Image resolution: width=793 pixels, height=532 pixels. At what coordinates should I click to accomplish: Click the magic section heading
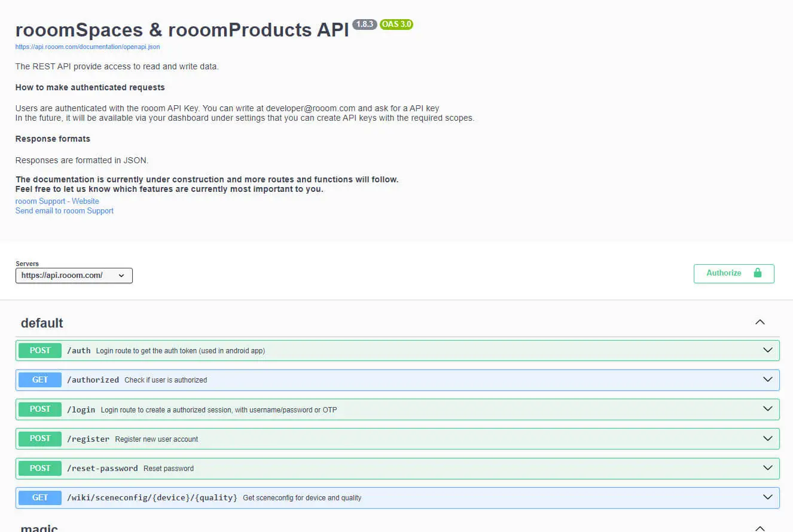[39, 528]
